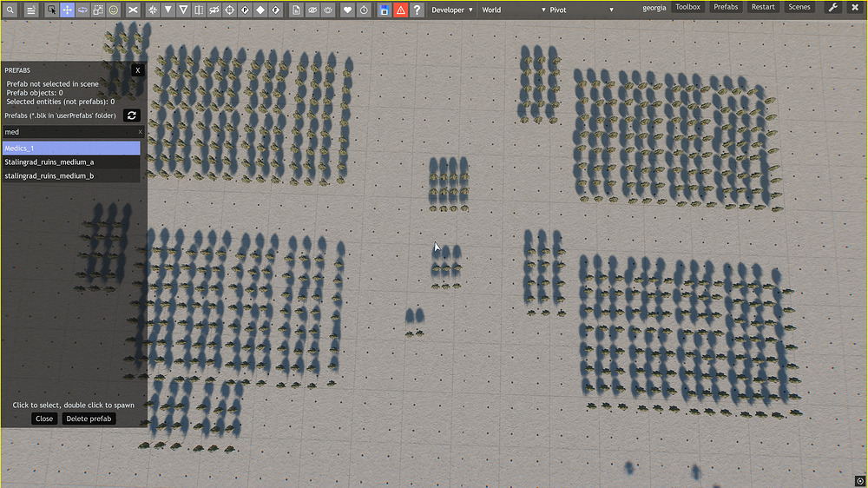Toggle the crossed-out eye visibility icon
This screenshot has height=488, width=868.
pyautogui.click(x=312, y=10)
